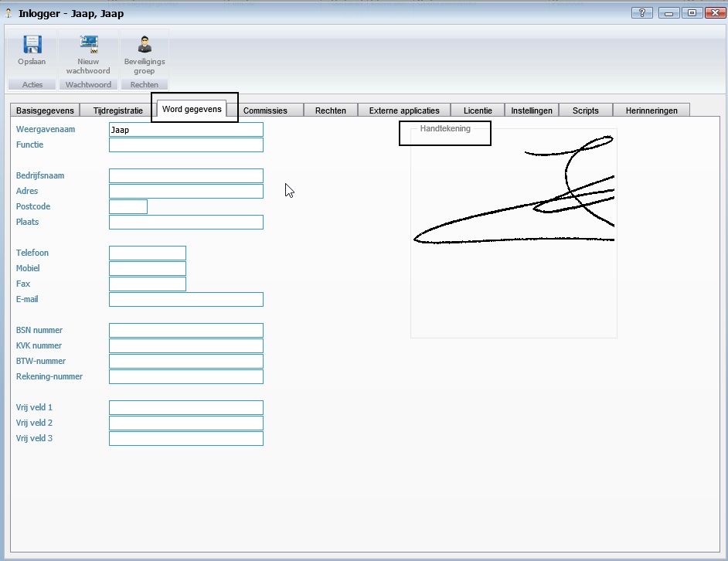This screenshot has width=728, height=561.
Task: Open the Beveiligingsgroep icon
Action: click(145, 46)
